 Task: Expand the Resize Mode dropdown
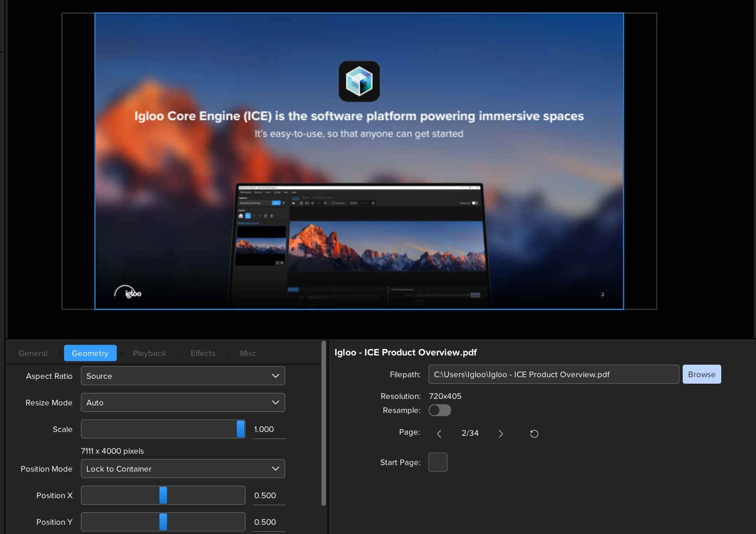(182, 403)
